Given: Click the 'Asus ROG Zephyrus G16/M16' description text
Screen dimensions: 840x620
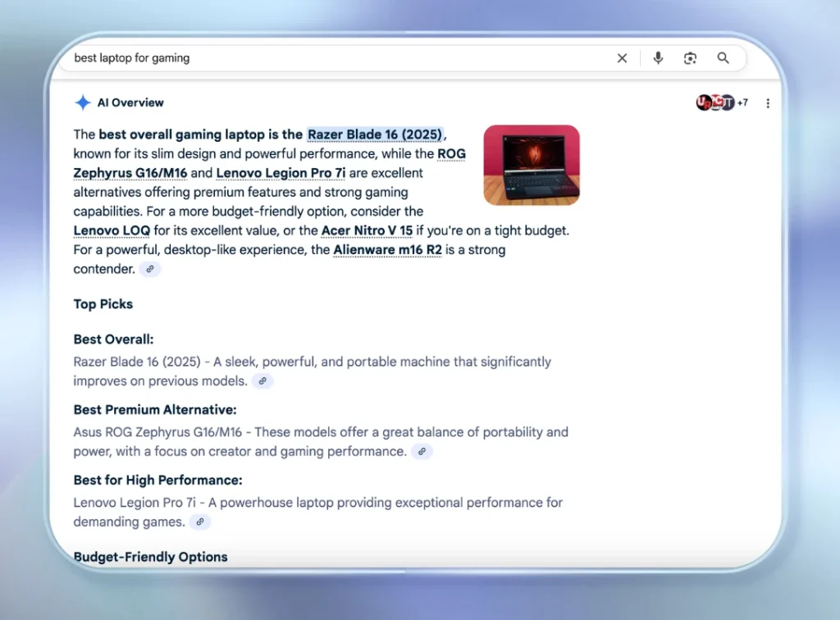Looking at the screenshot, I should click(321, 441).
